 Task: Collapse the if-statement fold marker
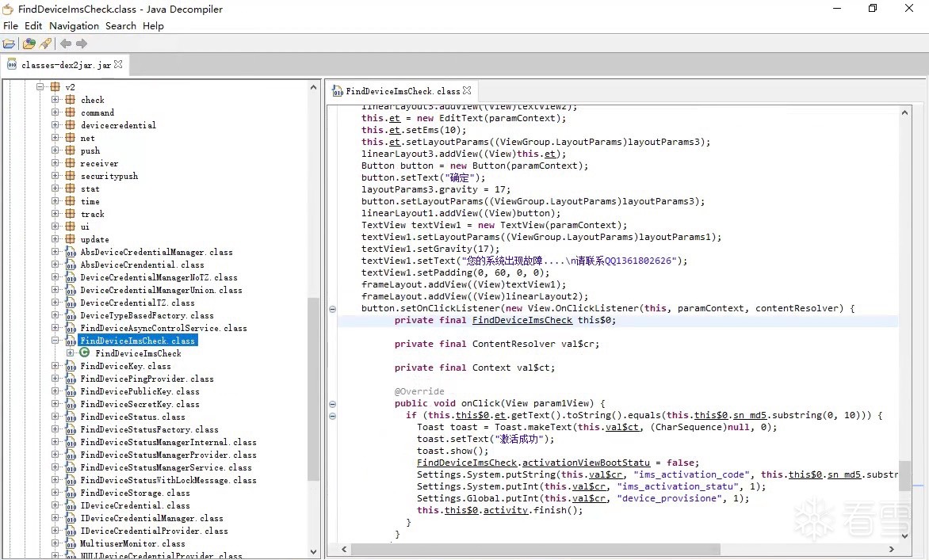coord(332,416)
